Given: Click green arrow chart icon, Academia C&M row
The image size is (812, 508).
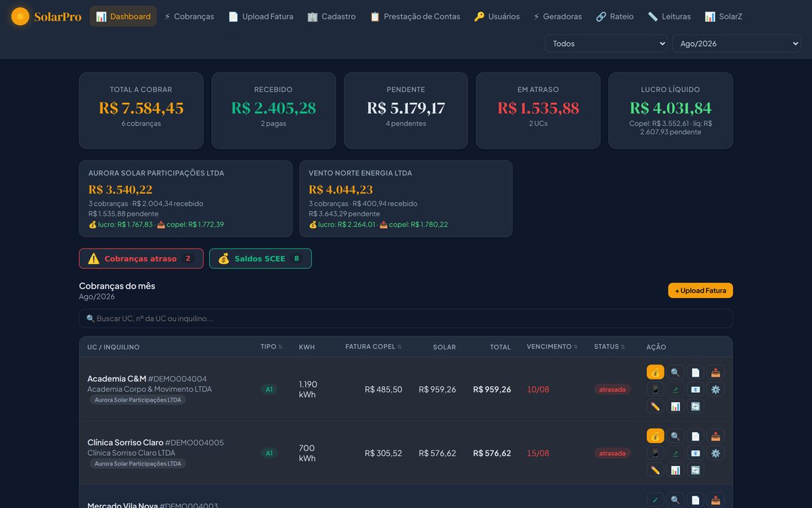Looking at the screenshot, I should (675, 389).
